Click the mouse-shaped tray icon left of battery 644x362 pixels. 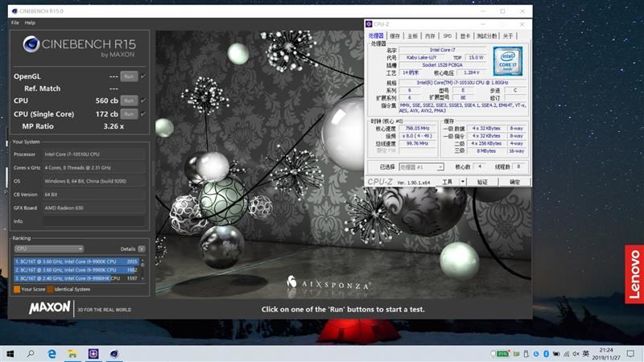click(493, 354)
